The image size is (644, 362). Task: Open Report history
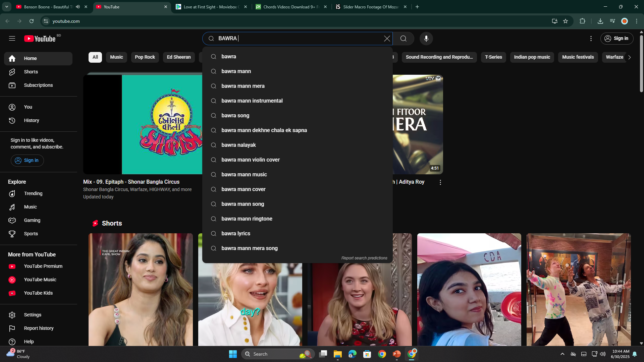click(x=38, y=328)
